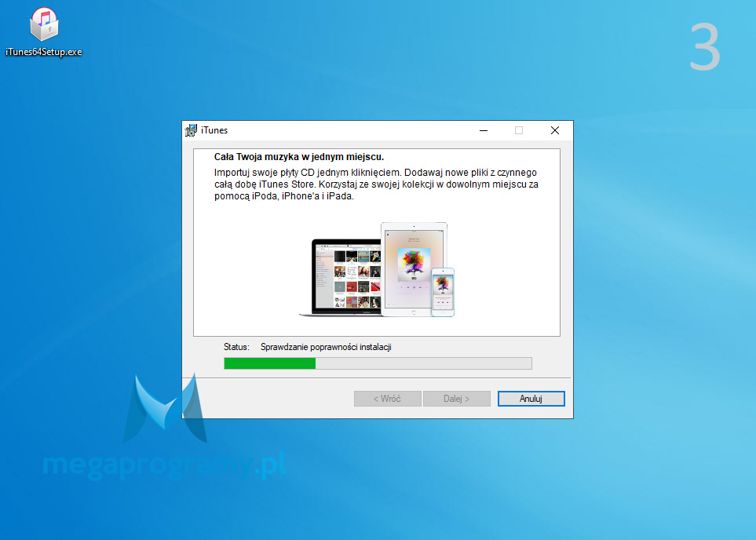Click the heading 'Cała Twoja muzyka w jednym miejscu.'
Image resolution: width=756 pixels, height=540 pixels.
299,157
